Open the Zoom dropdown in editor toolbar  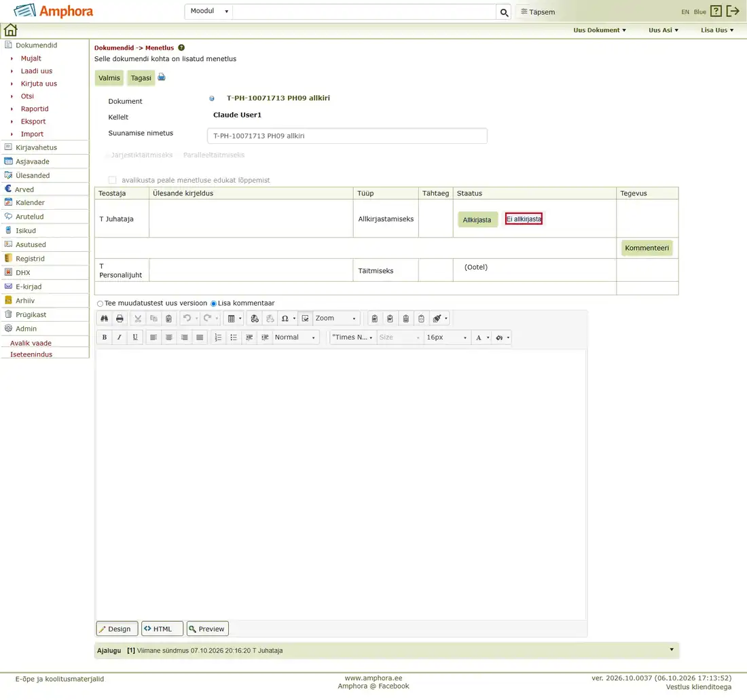pyautogui.click(x=335, y=318)
